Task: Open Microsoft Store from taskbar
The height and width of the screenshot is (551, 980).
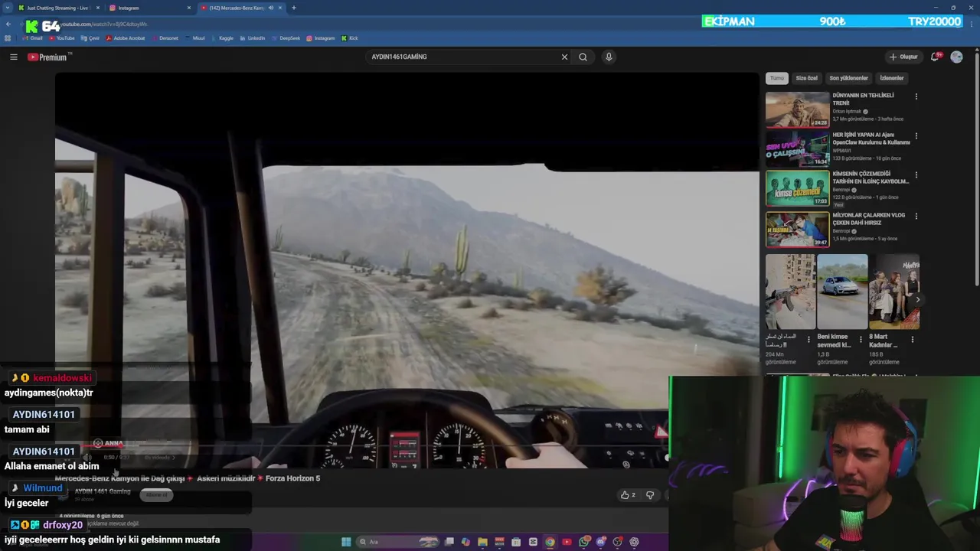Action: 516,542
